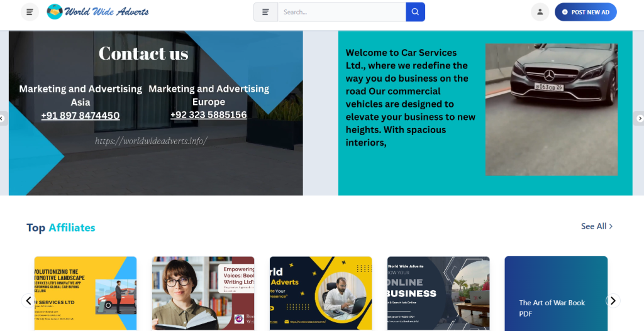Go to previous banner slide arrow
Viewport: 644px width, 331px height.
(3, 119)
